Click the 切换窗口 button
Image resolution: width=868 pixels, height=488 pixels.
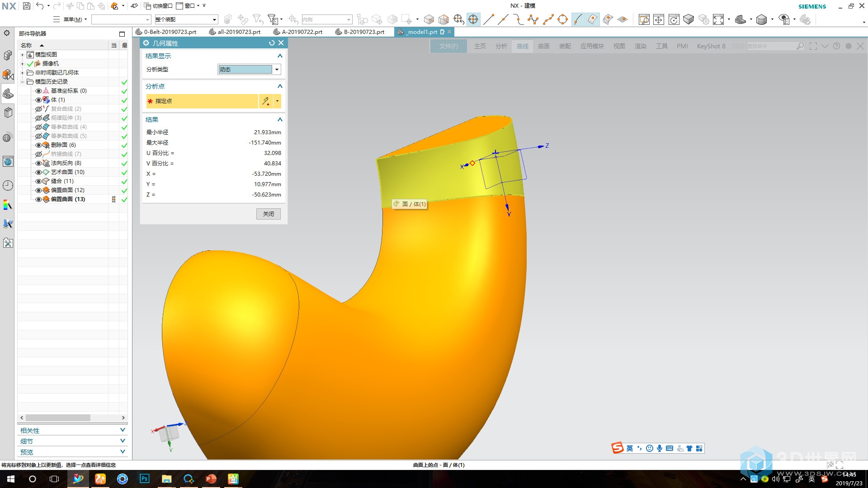point(158,6)
